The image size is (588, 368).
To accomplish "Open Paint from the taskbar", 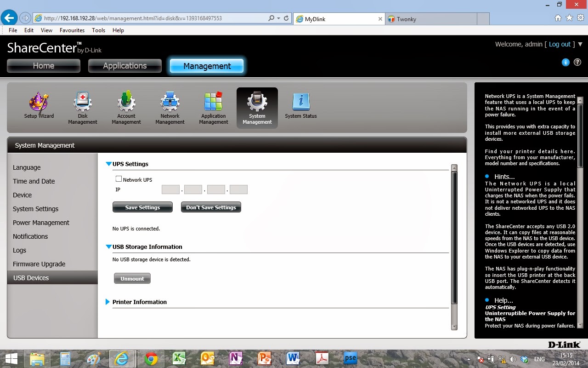I will 94,359.
